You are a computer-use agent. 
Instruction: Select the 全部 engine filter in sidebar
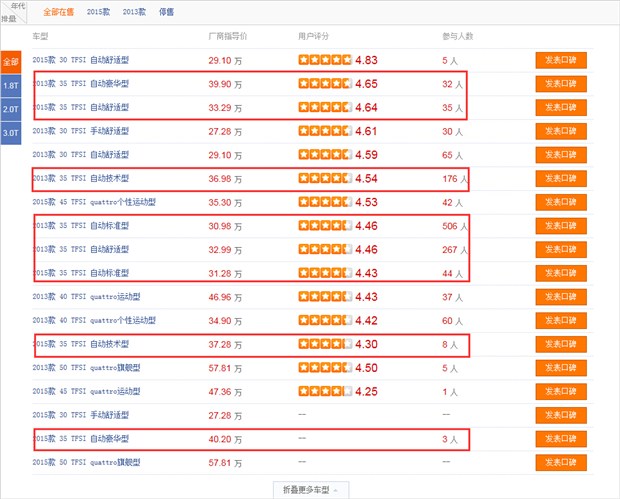(10, 62)
